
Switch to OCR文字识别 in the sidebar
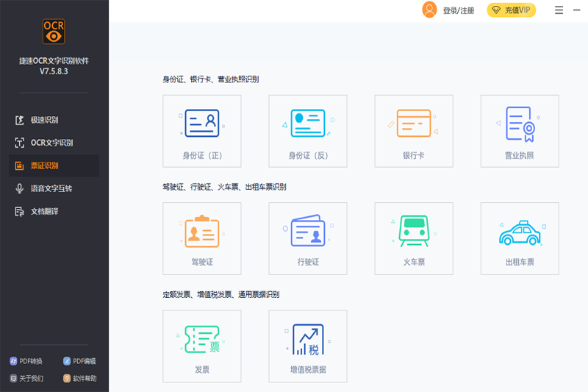pos(51,143)
